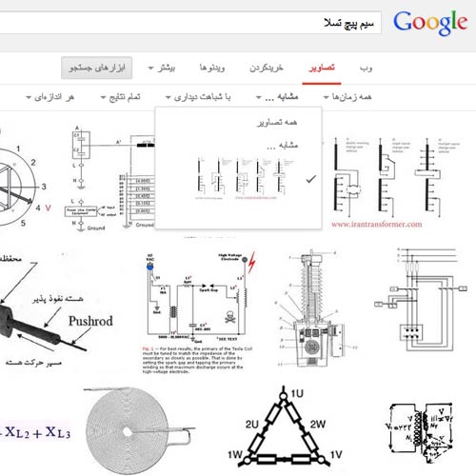476x476 pixels.
Task: Open the خریدکردن (Shopping) tab
Action: point(267,68)
